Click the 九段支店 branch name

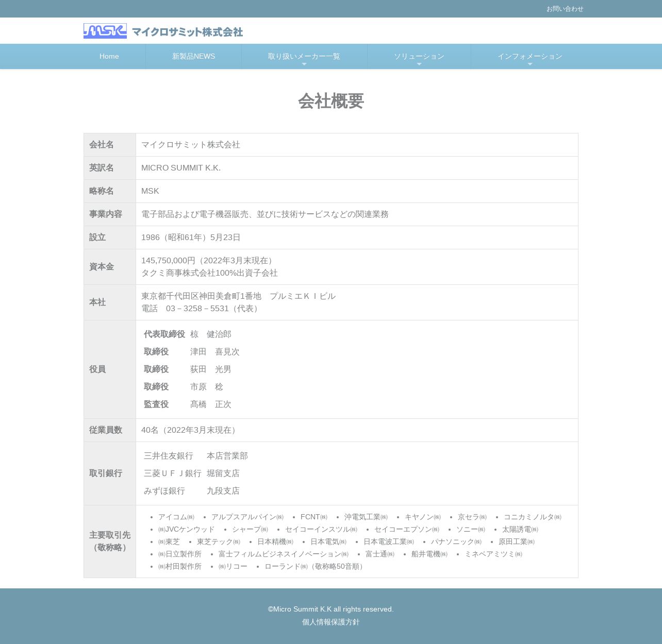point(223,491)
